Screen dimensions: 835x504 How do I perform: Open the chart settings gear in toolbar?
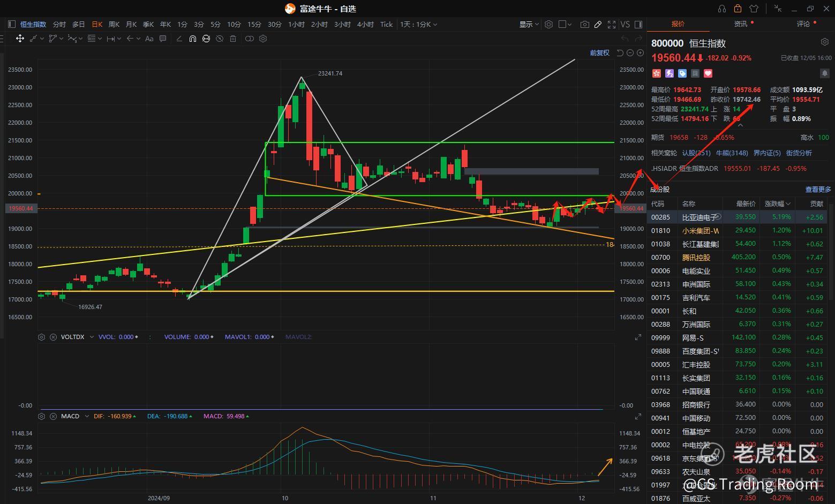point(548,24)
